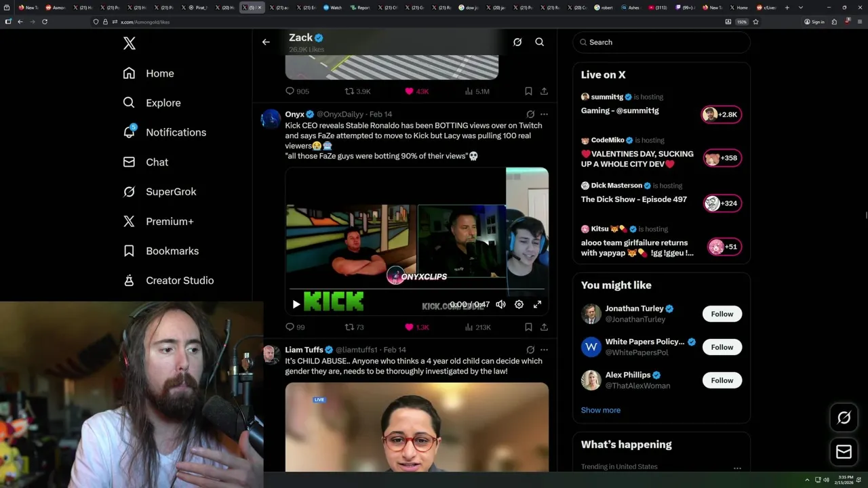Open SuperGrok in the sidebar
Viewport: 868px width, 488px height.
pos(160,192)
